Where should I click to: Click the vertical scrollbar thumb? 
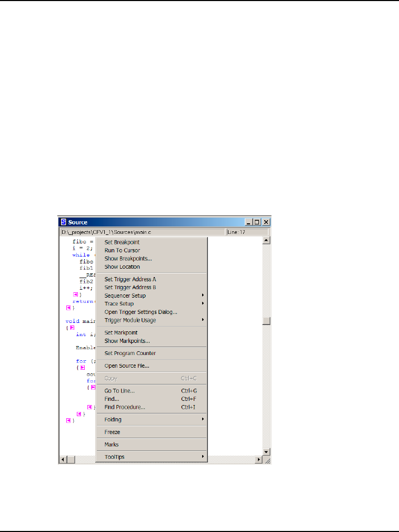click(x=266, y=321)
